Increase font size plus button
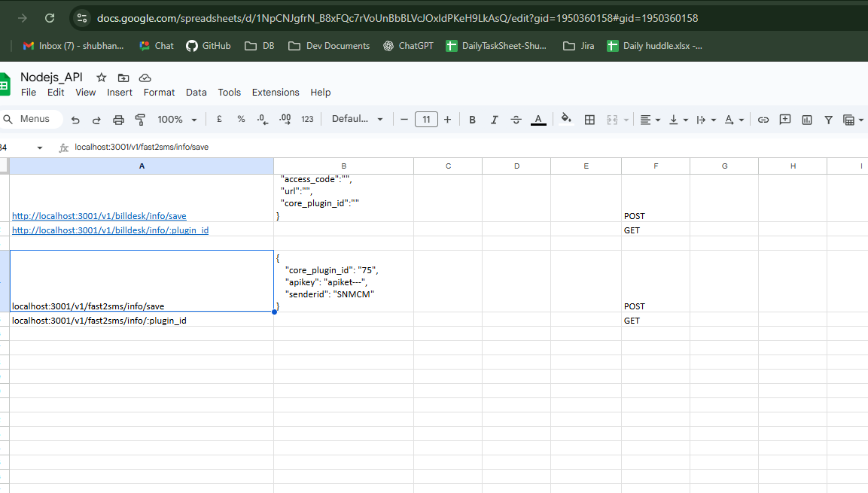The image size is (868, 493). 447,120
